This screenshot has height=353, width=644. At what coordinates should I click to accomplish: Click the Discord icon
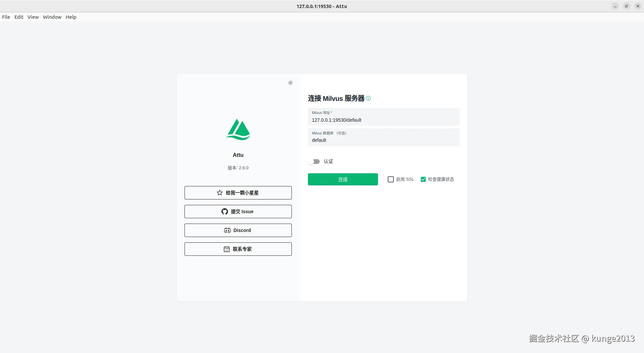tap(227, 230)
